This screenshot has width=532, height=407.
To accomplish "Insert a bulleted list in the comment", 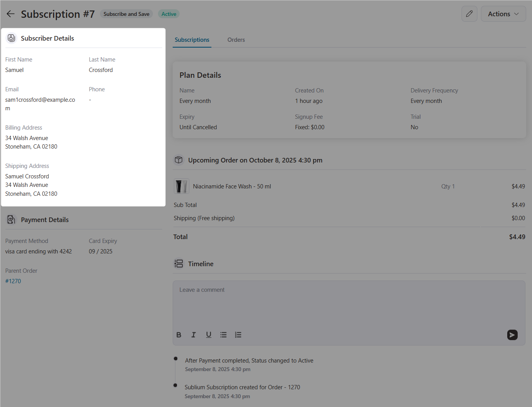I will [x=223, y=335].
